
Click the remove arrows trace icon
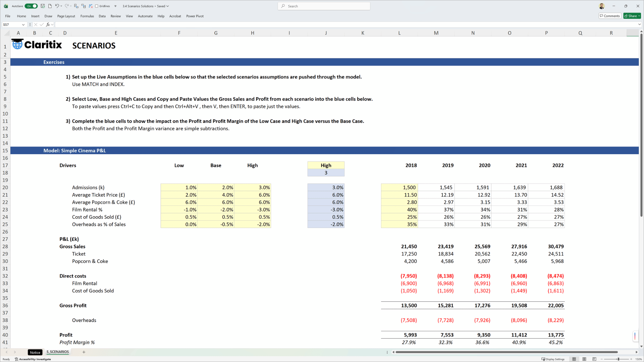(91, 6)
